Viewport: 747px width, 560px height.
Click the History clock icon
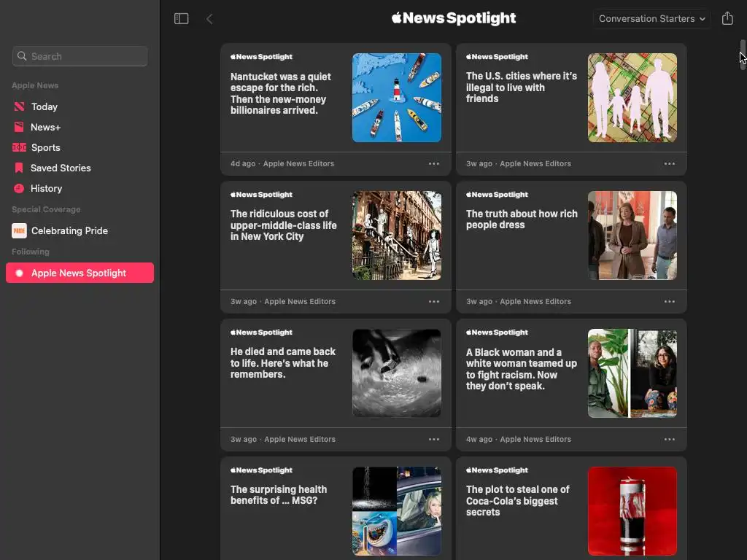click(19, 189)
